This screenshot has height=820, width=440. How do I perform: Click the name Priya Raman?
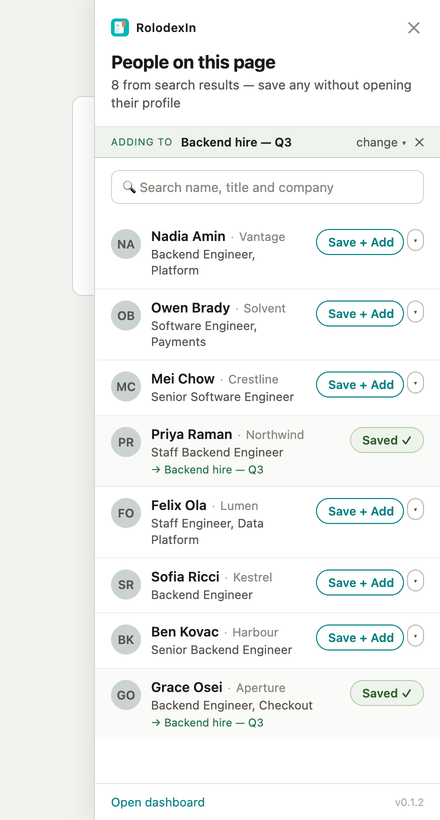click(191, 434)
